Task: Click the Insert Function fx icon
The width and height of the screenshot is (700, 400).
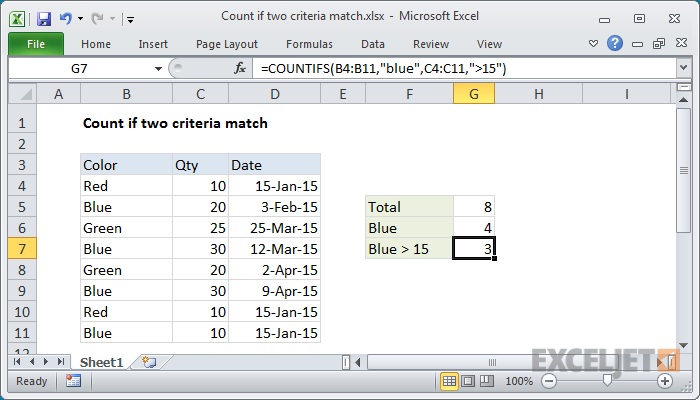Action: pyautogui.click(x=240, y=68)
